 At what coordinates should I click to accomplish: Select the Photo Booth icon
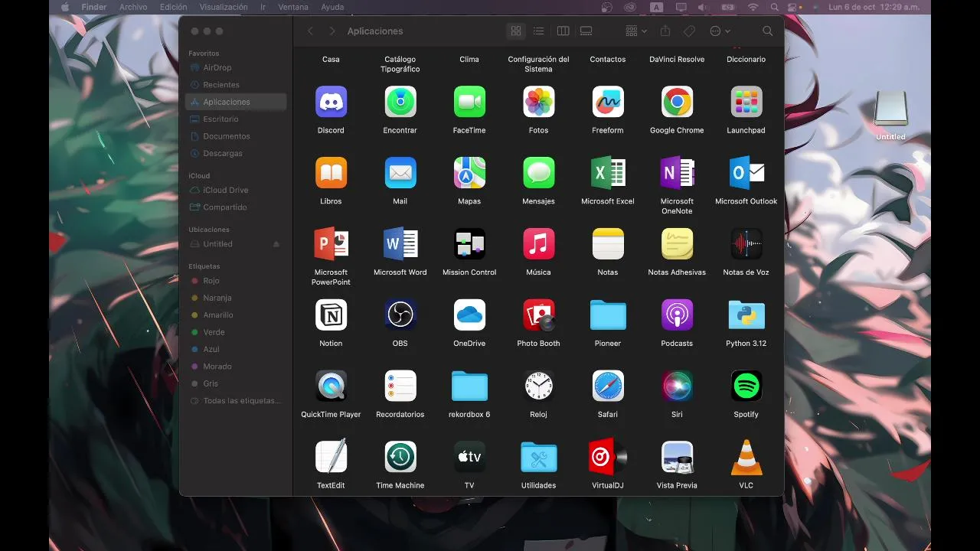point(539,315)
